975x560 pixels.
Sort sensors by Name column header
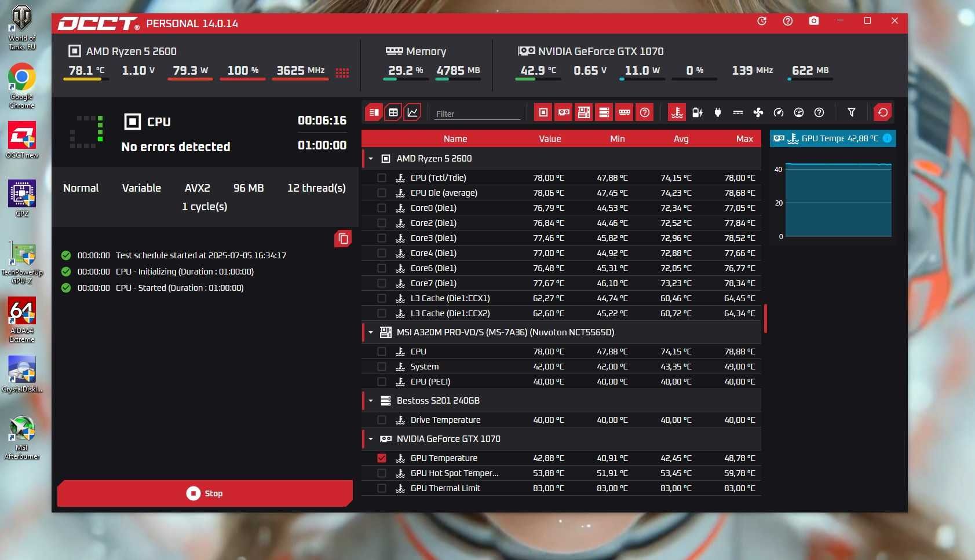pyautogui.click(x=455, y=139)
